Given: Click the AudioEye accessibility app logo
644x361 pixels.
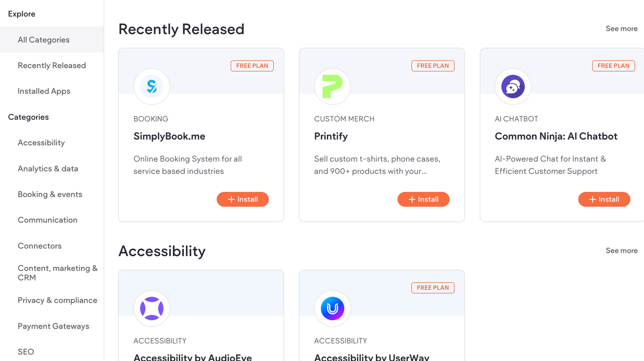Looking at the screenshot, I should pos(152,308).
